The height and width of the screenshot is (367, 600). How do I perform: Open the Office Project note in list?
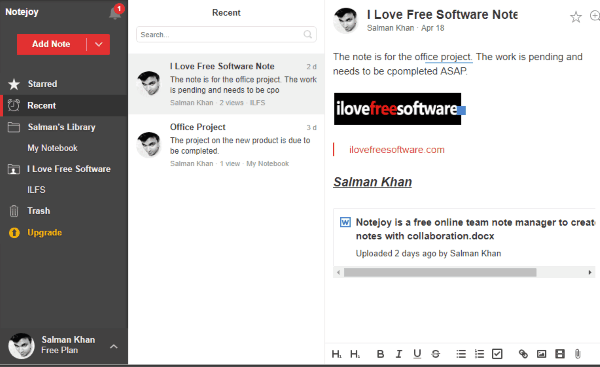point(226,145)
